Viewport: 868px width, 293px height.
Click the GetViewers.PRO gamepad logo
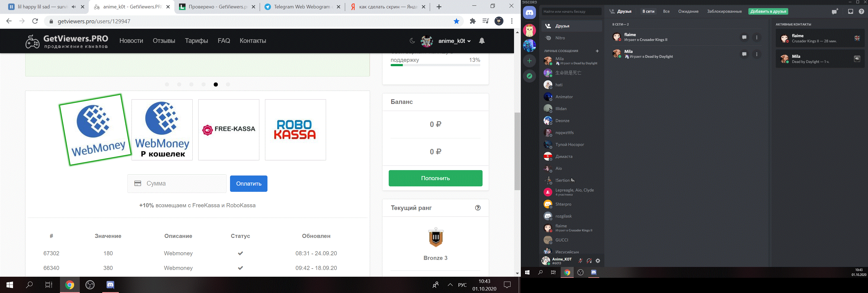[x=33, y=42]
